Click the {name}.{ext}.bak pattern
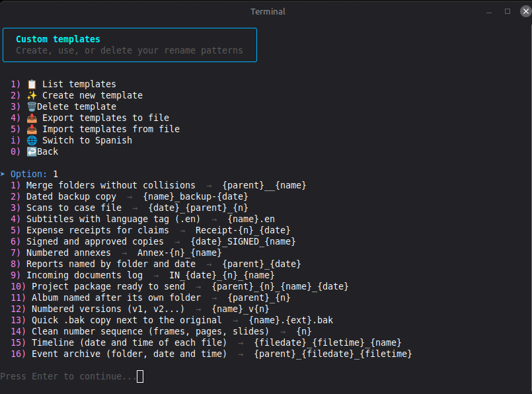 [291, 320]
